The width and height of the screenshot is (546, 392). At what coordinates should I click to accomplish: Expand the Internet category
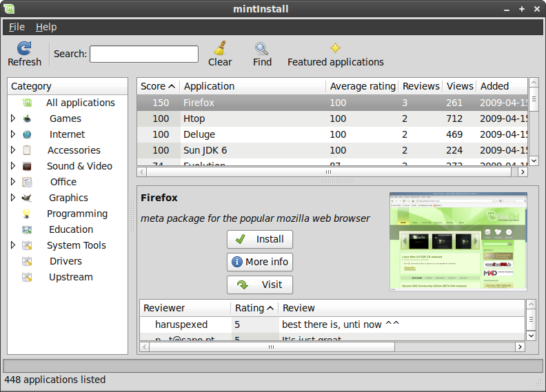pos(13,134)
